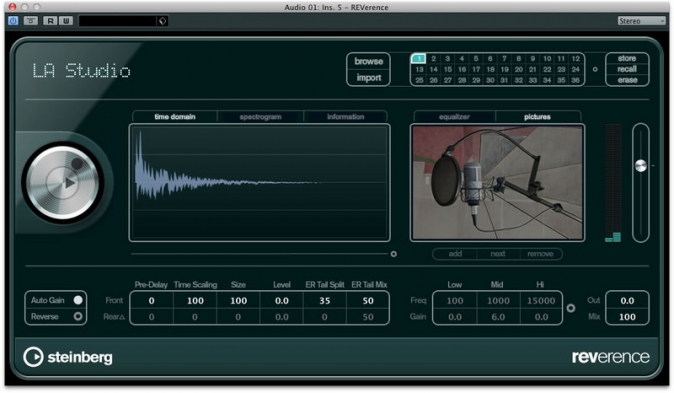Click the LA Studio program name display
The width and height of the screenshot is (674, 393).
pyautogui.click(x=82, y=71)
